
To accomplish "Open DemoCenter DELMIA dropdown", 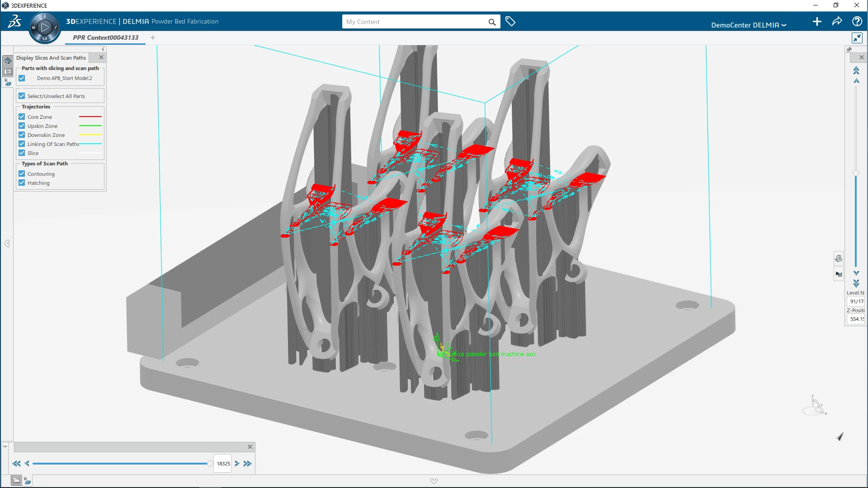I will (748, 25).
